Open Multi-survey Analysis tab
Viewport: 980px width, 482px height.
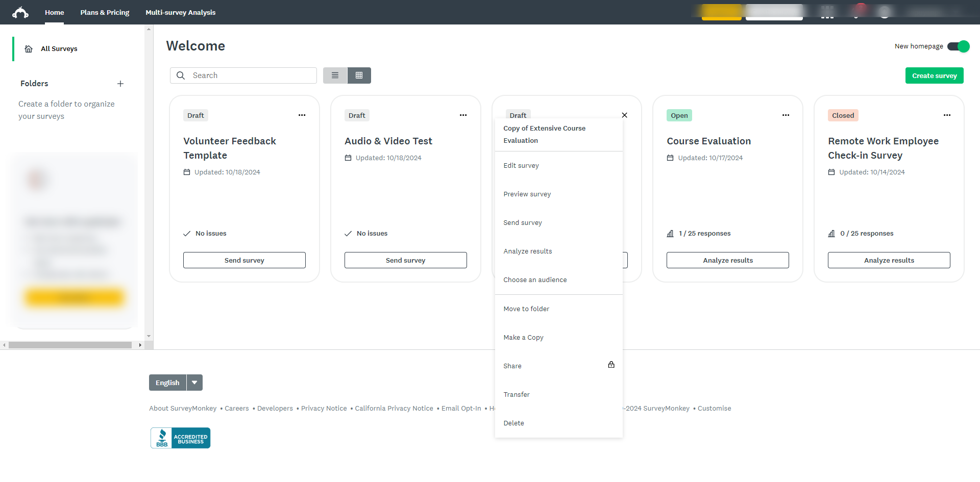point(181,12)
